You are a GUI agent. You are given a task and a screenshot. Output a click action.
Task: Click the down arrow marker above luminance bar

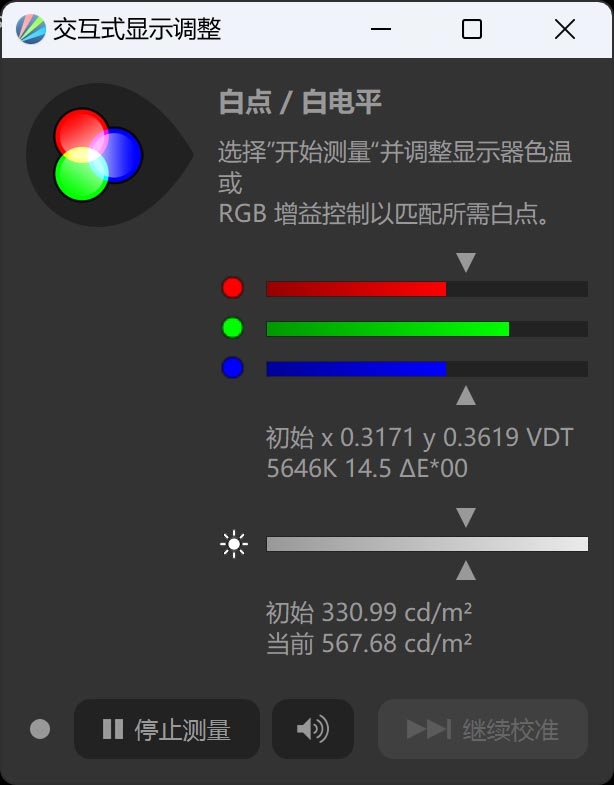coord(466,518)
